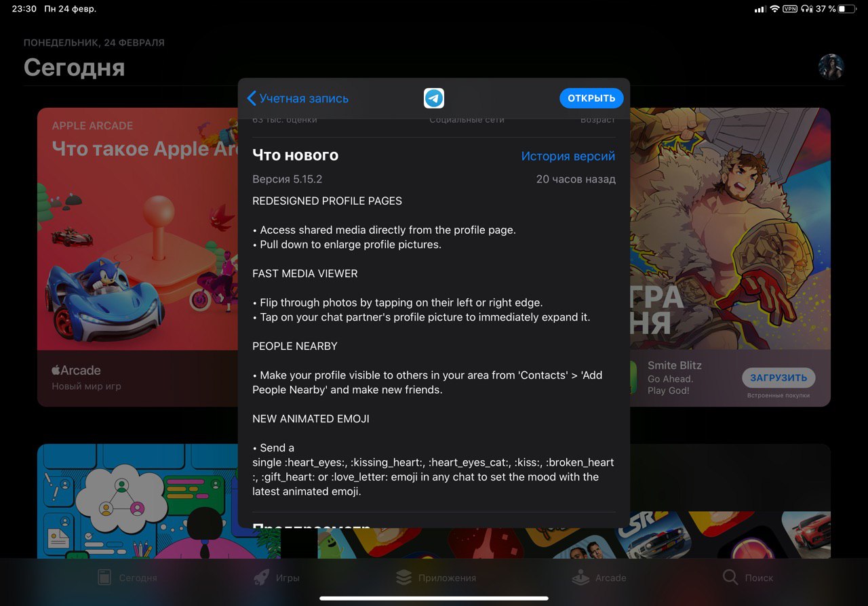Tap the Новый мир игр subtitle
The height and width of the screenshot is (606, 868).
pos(86,386)
